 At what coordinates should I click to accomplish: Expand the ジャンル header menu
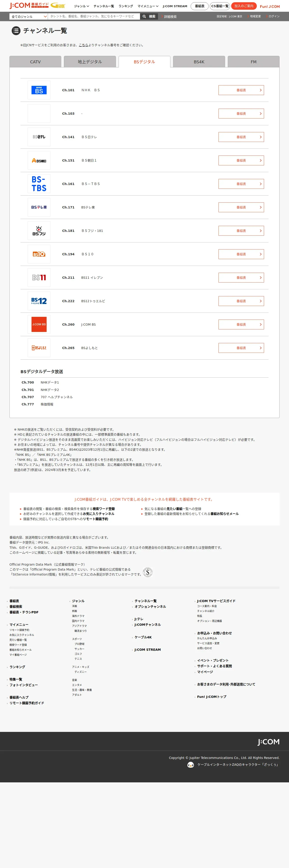click(81, 6)
